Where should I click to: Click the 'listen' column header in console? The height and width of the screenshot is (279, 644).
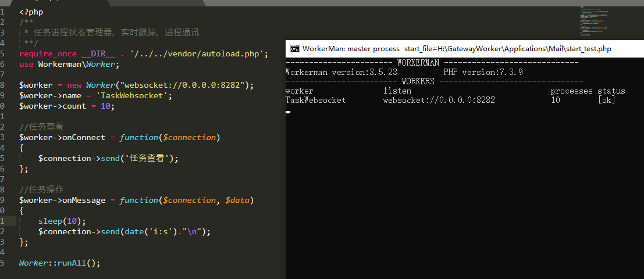pos(397,91)
